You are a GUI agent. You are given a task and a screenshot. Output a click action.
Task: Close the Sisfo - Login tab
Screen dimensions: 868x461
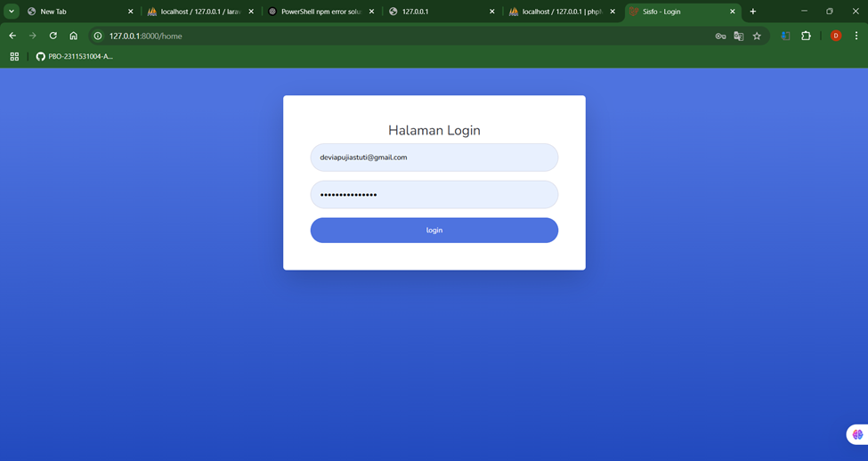coord(733,12)
